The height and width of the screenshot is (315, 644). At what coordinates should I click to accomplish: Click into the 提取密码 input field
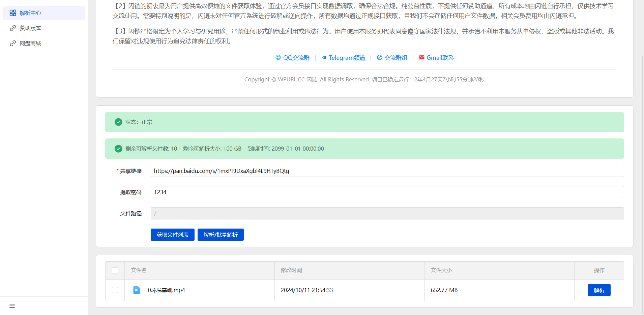pyautogui.click(x=387, y=192)
